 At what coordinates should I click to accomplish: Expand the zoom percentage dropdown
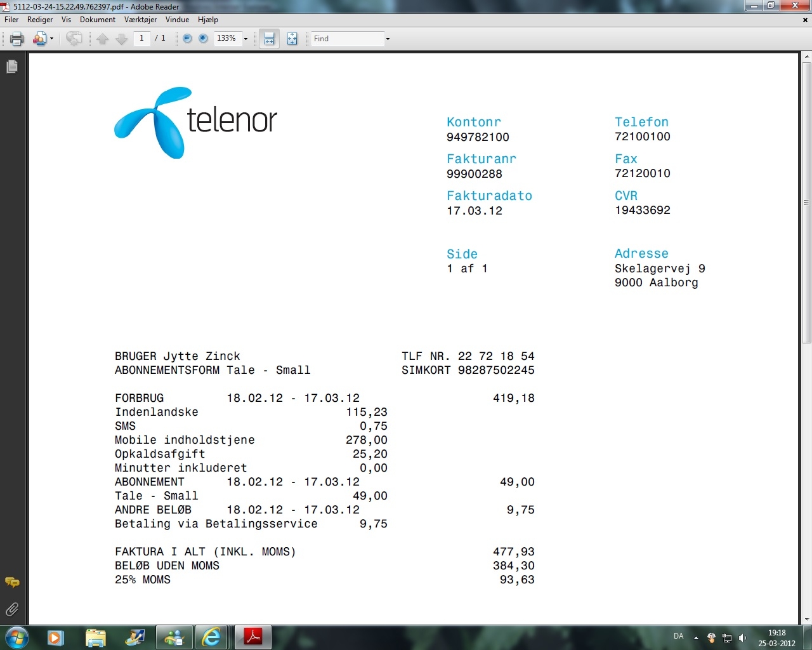coord(246,39)
